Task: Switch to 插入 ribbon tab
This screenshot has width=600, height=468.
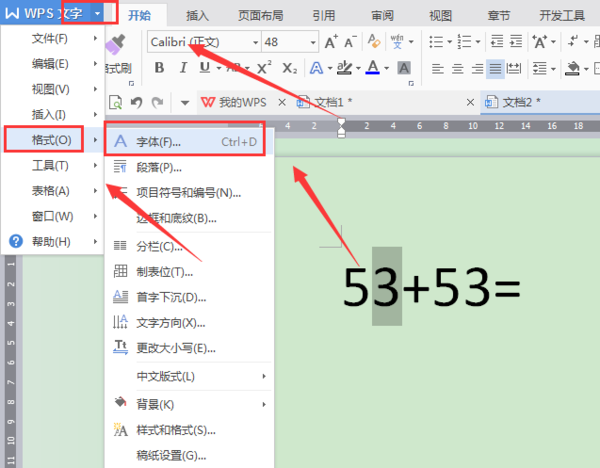Action: (197, 15)
